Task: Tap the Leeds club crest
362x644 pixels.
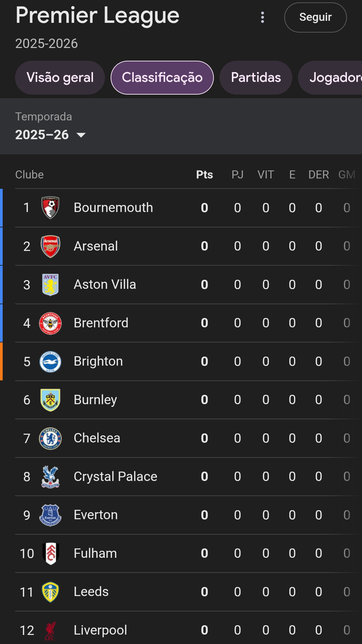Action: coord(50,592)
